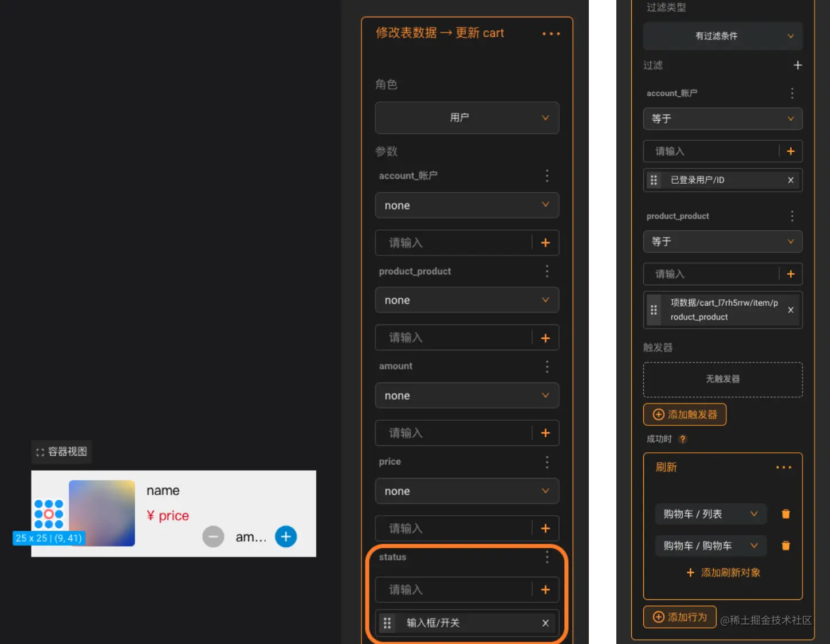This screenshot has height=644, width=830.
Task: Open the kebab menu next to amount parameter
Action: (547, 366)
